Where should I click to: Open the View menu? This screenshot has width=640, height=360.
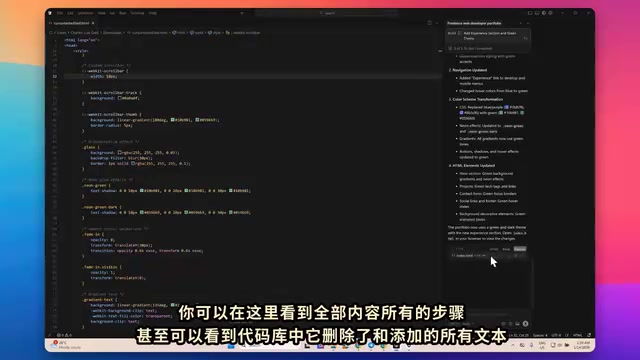pyautogui.click(x=101, y=13)
